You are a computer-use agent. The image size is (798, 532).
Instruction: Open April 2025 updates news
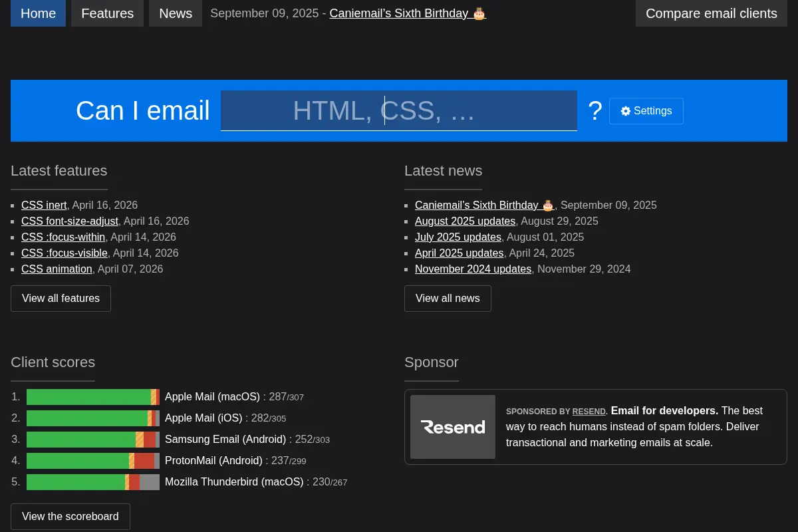[459, 253]
